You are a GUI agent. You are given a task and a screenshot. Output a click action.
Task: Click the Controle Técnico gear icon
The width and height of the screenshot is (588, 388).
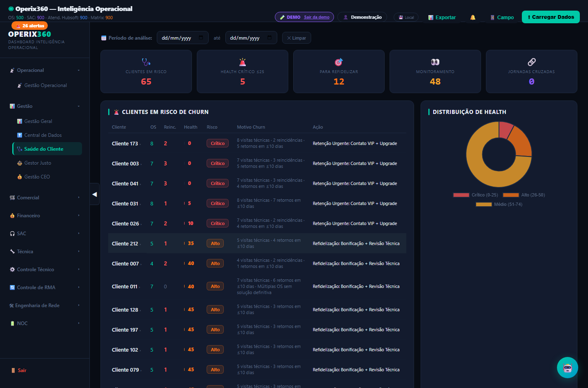(x=12, y=270)
